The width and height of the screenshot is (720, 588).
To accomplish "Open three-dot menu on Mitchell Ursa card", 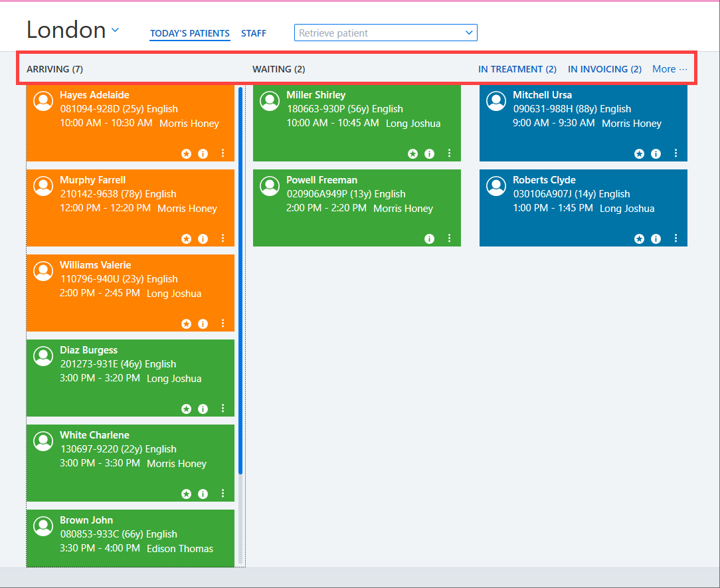I will [x=675, y=153].
